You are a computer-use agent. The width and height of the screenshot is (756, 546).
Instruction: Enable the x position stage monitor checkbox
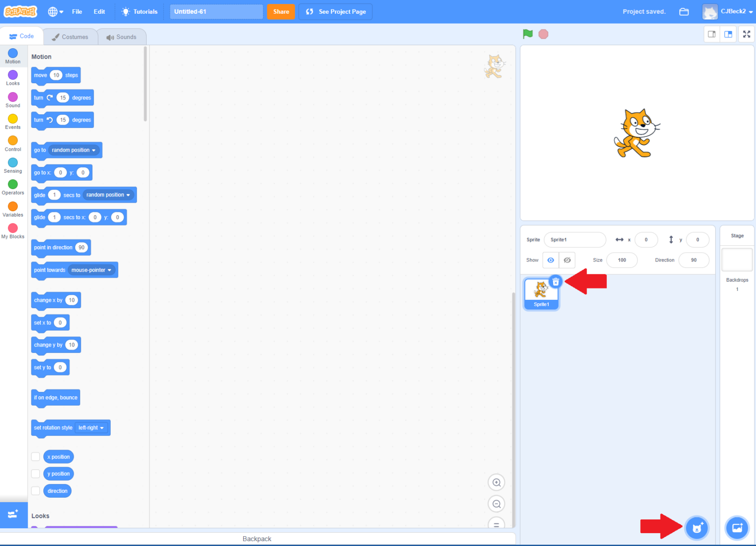coord(35,456)
